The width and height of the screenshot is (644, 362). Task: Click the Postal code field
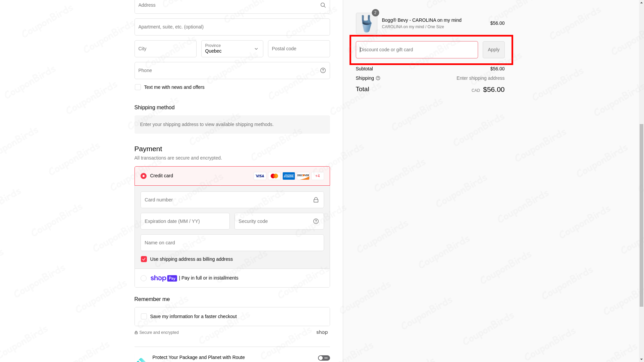299,49
